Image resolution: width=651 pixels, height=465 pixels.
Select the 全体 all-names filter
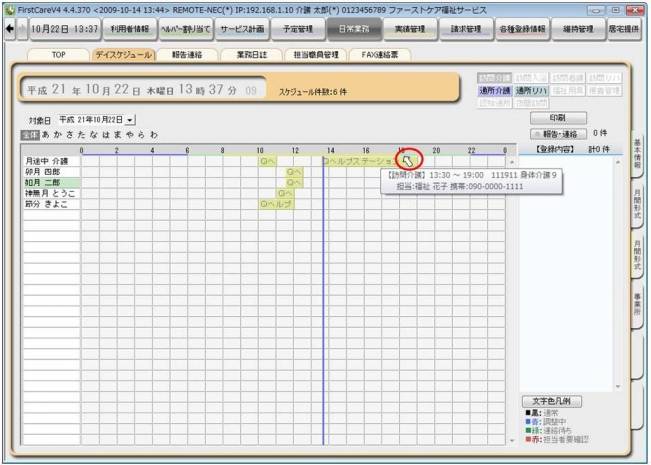30,134
